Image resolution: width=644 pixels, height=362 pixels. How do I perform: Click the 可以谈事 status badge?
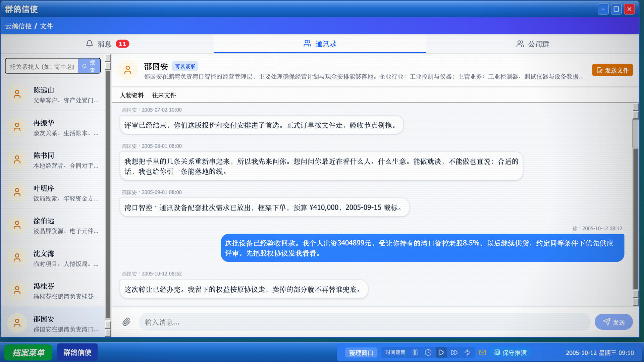[x=185, y=66]
